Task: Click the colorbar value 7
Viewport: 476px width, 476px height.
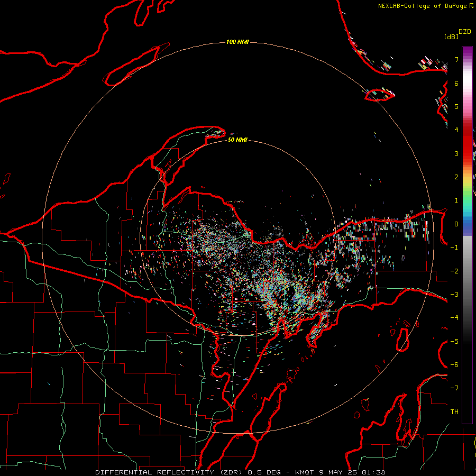Action: click(456, 59)
